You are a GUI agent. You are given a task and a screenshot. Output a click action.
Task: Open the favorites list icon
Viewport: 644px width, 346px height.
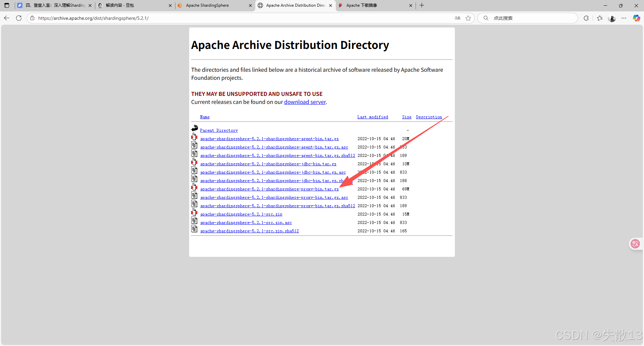pyautogui.click(x=600, y=18)
